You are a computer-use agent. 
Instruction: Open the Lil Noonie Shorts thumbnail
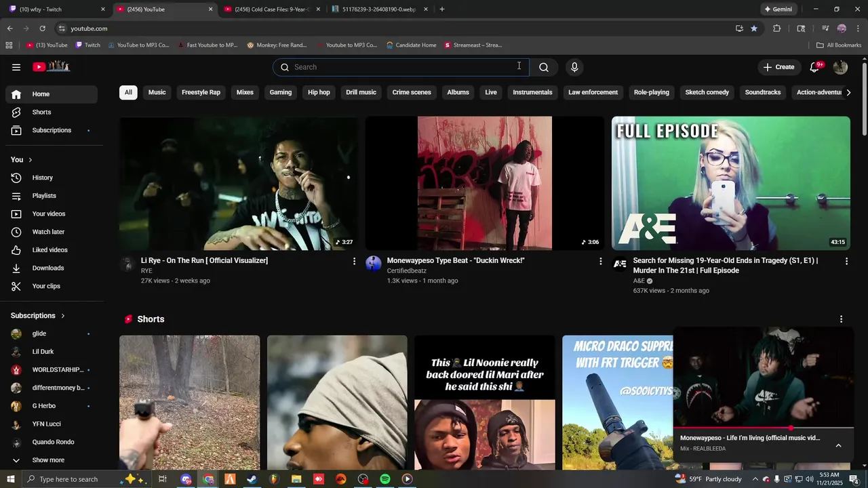point(484,403)
